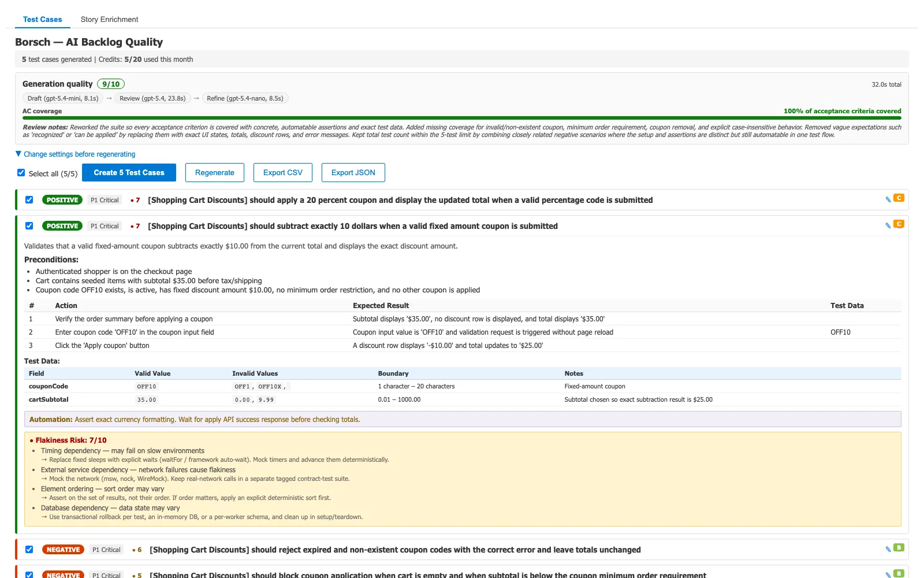Click step 3 action 'Click the Apply coupon button'

102,346
